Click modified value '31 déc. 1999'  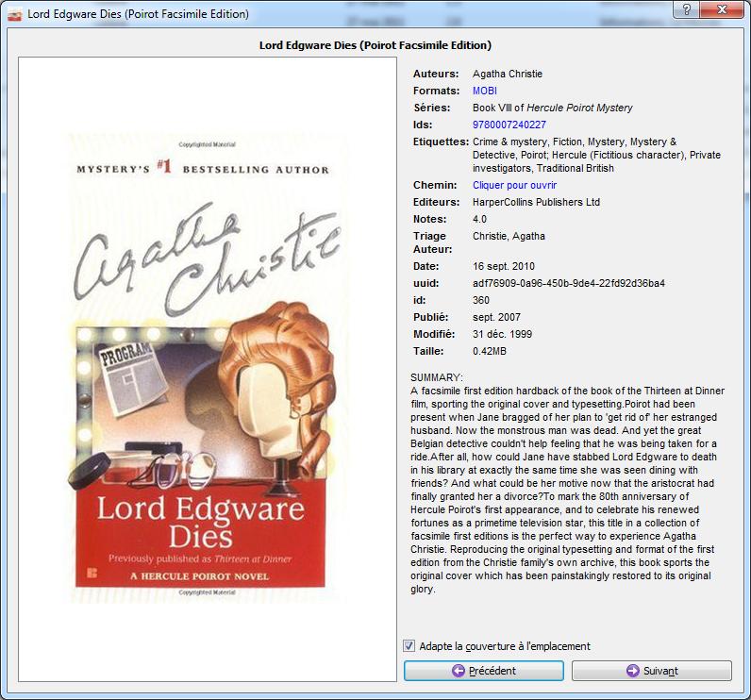point(502,334)
